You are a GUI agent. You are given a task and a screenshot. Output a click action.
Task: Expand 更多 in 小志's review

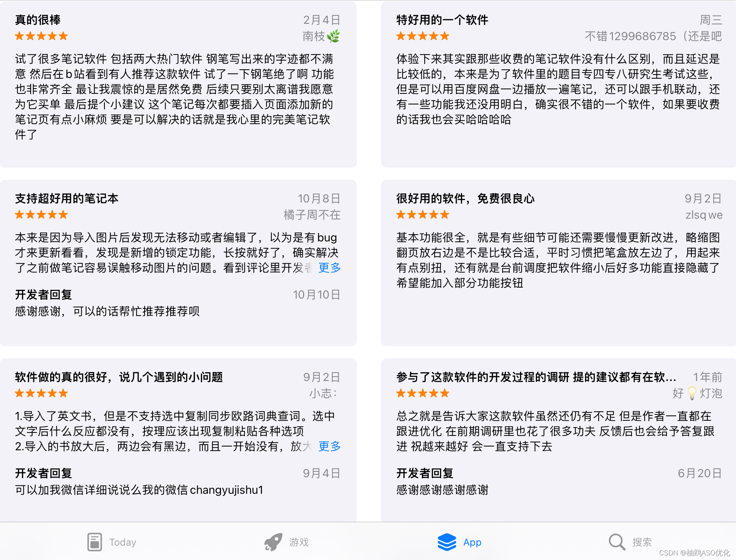(329, 446)
